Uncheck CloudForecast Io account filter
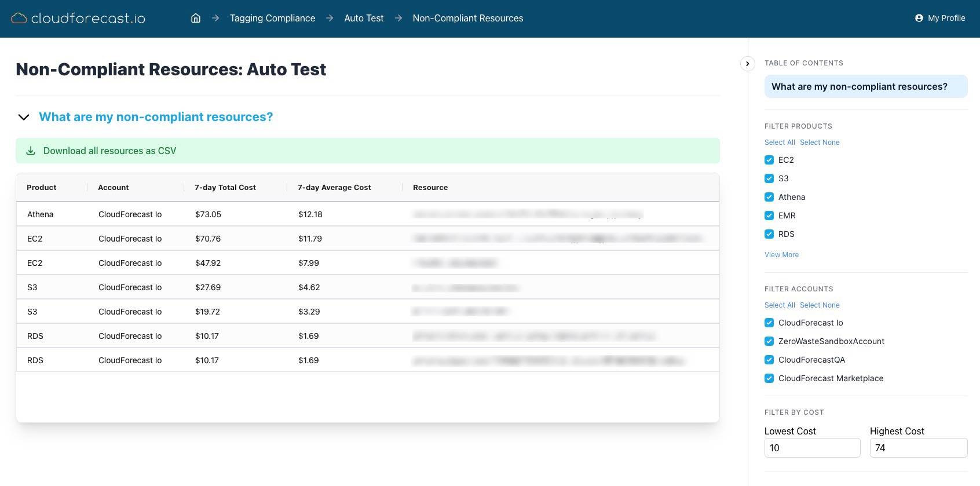The height and width of the screenshot is (486, 980). [x=769, y=323]
